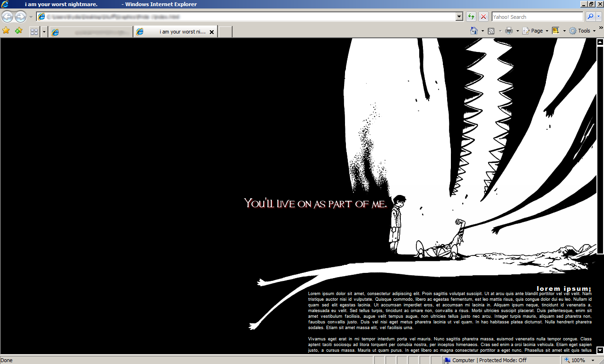Print the page with the printer icon
The image size is (604, 364).
509,31
